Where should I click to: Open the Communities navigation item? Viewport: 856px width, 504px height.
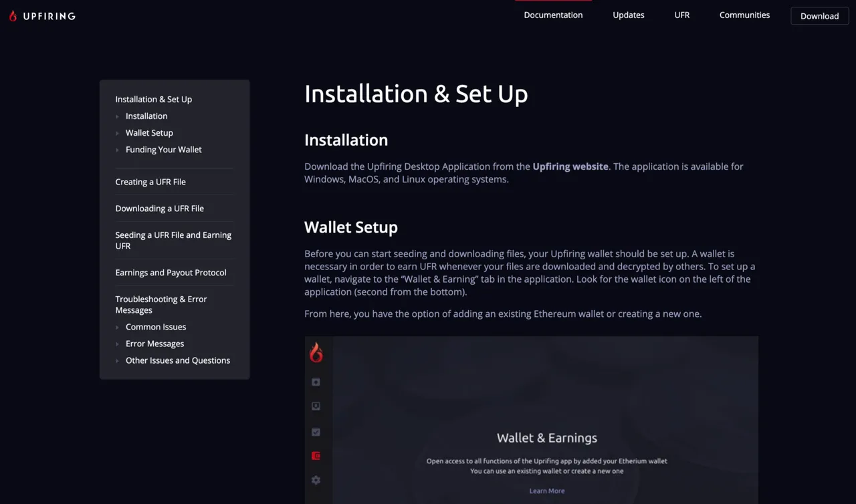click(x=744, y=15)
